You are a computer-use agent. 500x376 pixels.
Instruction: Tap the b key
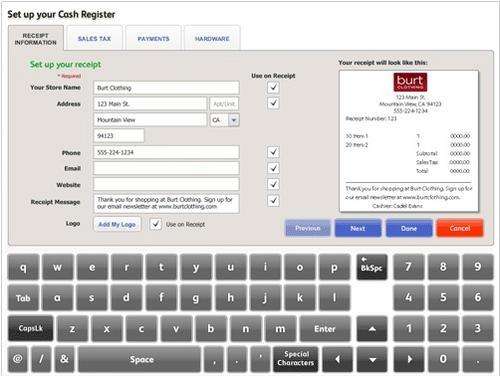(211, 329)
